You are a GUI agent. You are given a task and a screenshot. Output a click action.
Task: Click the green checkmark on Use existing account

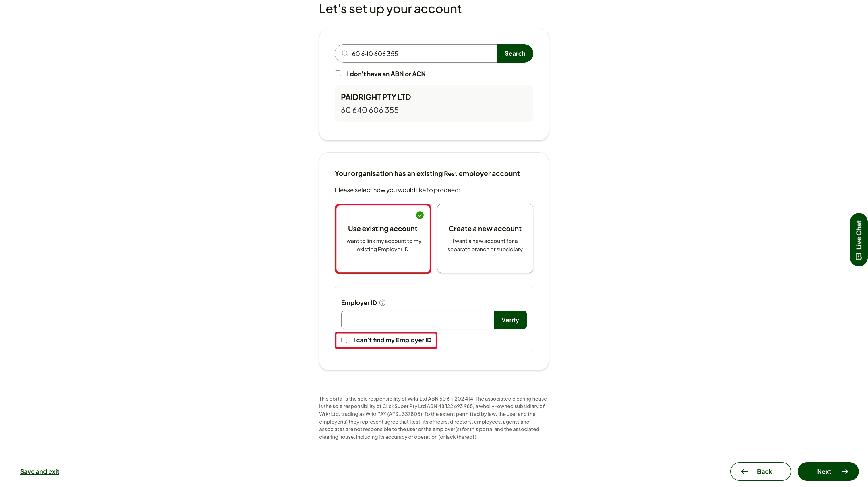420,215
